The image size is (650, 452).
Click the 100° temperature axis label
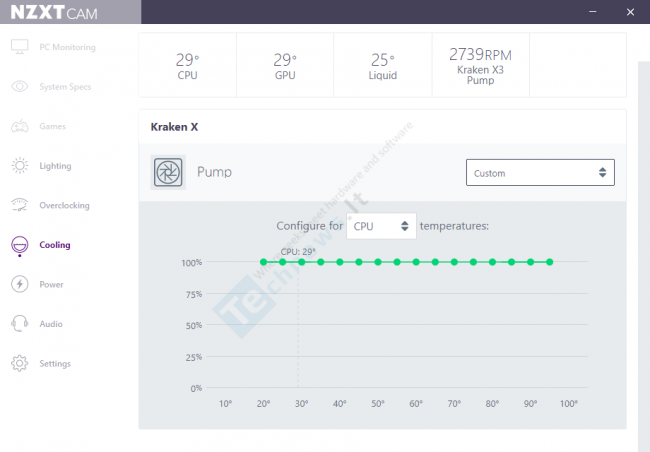point(569,403)
